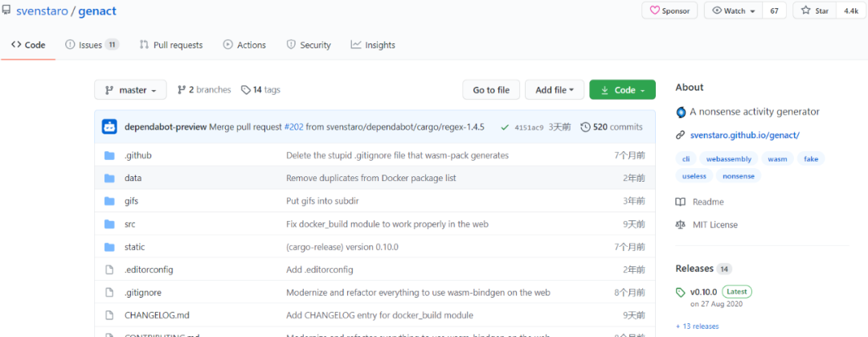Click the src folder icon

pyautogui.click(x=109, y=224)
